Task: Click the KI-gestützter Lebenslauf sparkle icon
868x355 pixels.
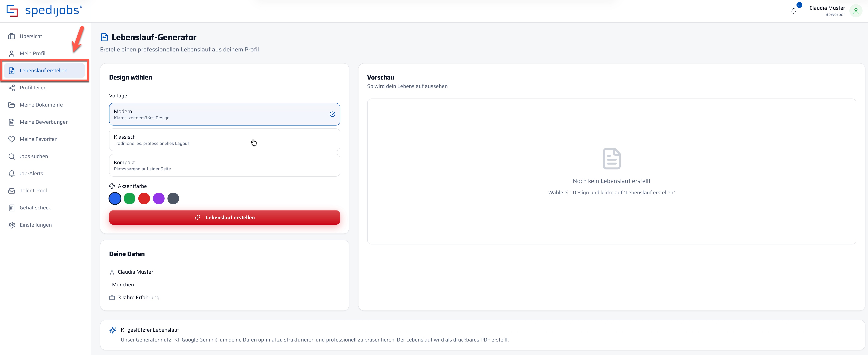Action: pos(113,330)
